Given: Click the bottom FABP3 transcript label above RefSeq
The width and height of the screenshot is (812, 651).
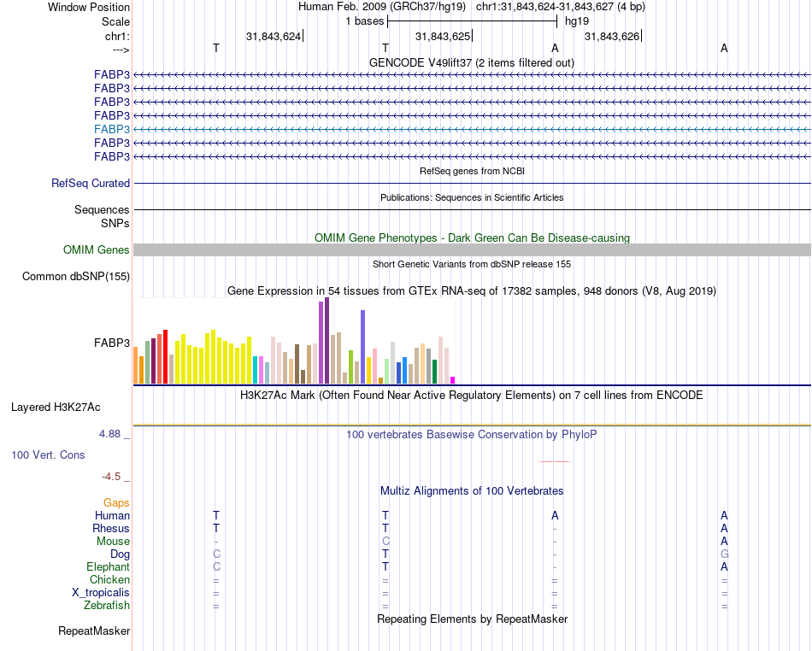Looking at the screenshot, I should coord(112,156).
